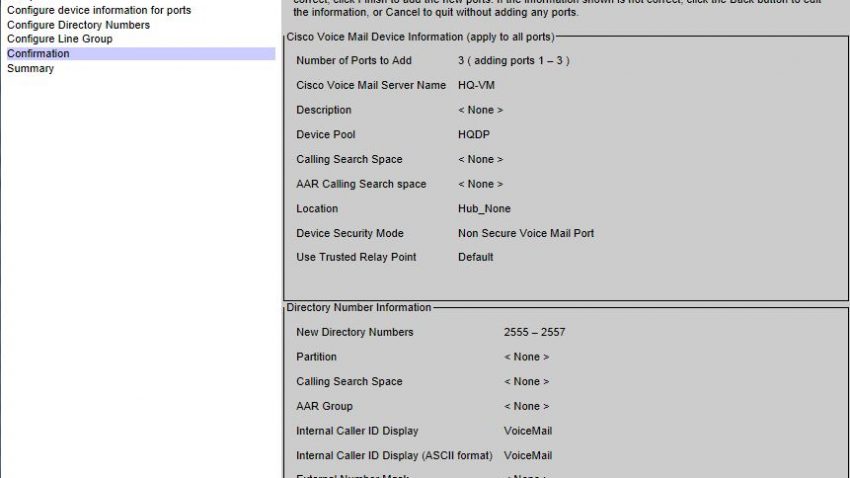Select the highlighted Confirmation step
Screen dimensions: 850x478
tap(38, 54)
